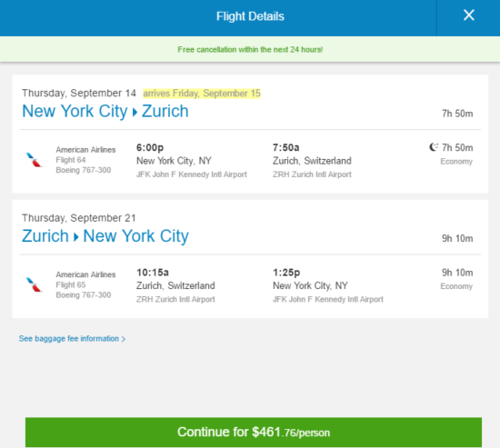500x448 pixels.
Task: Click the Flight Details header title
Action: (250, 16)
